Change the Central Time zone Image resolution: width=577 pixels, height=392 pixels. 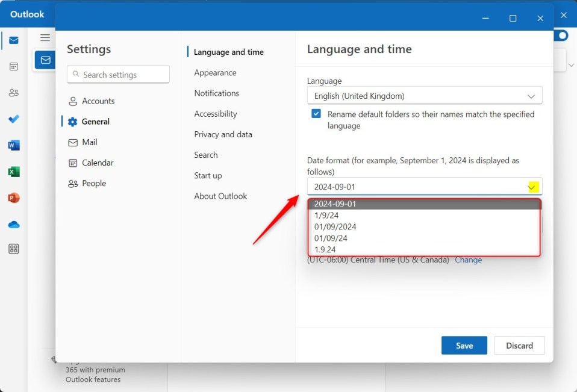469,260
